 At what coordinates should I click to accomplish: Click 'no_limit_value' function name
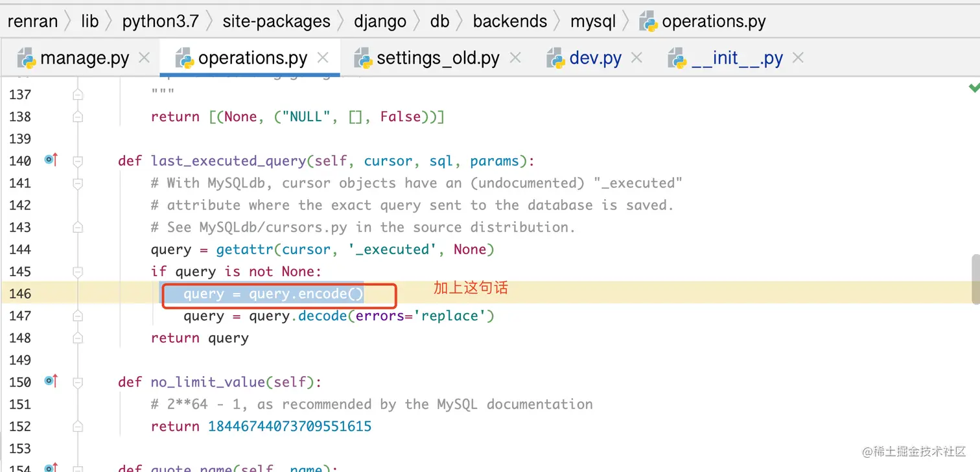point(208,382)
